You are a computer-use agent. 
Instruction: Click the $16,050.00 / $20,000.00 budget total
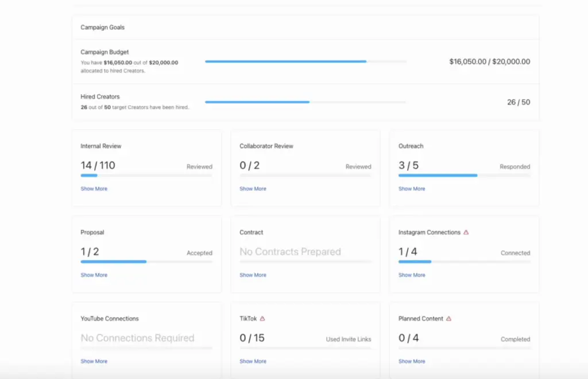tap(489, 61)
